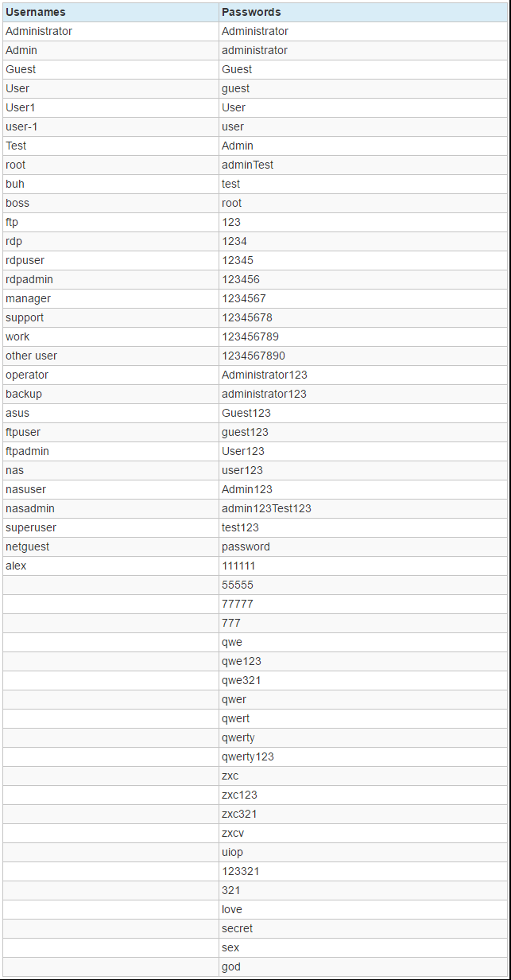
Task: Select the nasuser username cell
Action: click(x=25, y=489)
